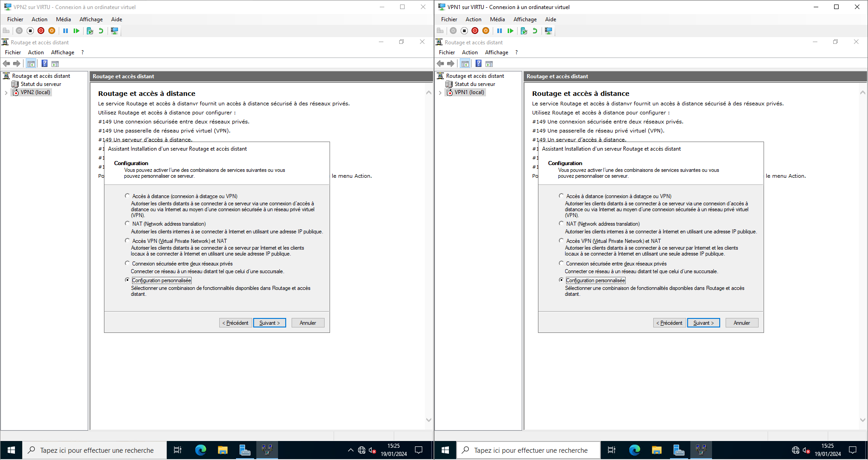Screen dimensions: 868x460
Task: Click the Revert icon in the VPN1 window toolbar
Action: coord(535,31)
